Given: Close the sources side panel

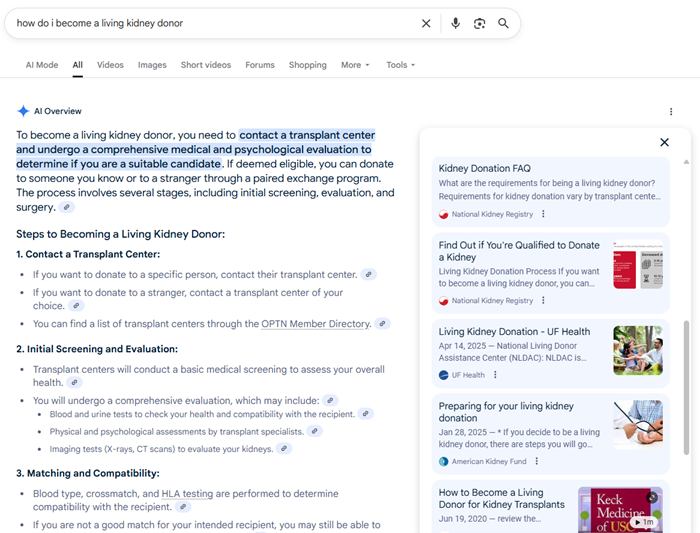Looking at the screenshot, I should [x=664, y=142].
